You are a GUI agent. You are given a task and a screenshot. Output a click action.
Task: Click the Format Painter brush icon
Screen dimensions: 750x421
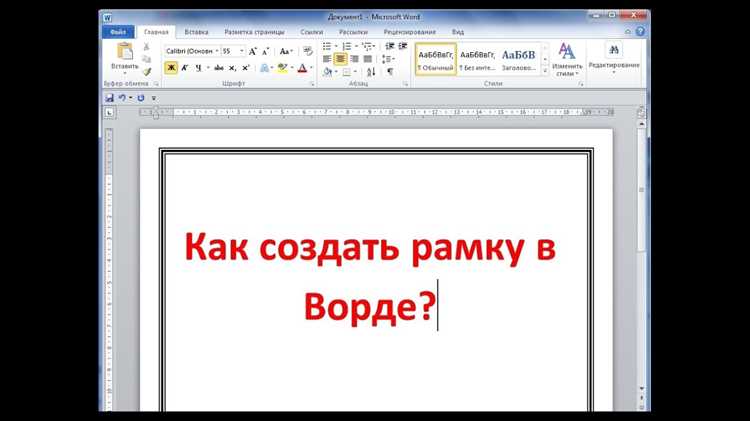[147, 71]
